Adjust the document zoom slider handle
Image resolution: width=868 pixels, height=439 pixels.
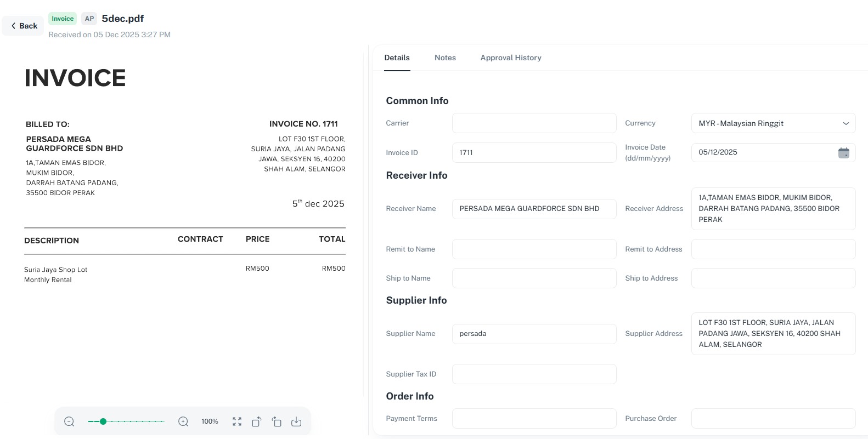(x=103, y=421)
